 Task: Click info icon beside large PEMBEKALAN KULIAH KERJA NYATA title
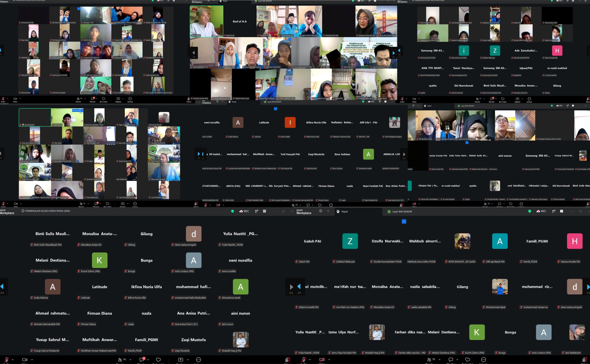23,211
